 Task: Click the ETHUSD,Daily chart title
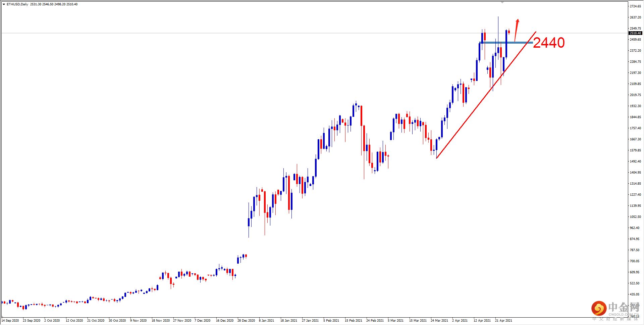[x=17, y=4]
